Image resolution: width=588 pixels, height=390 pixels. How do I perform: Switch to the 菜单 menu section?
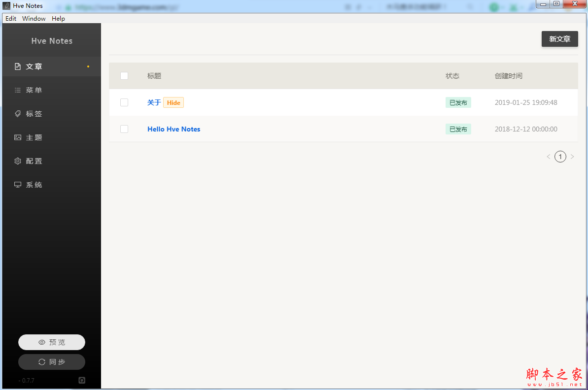(x=52, y=90)
